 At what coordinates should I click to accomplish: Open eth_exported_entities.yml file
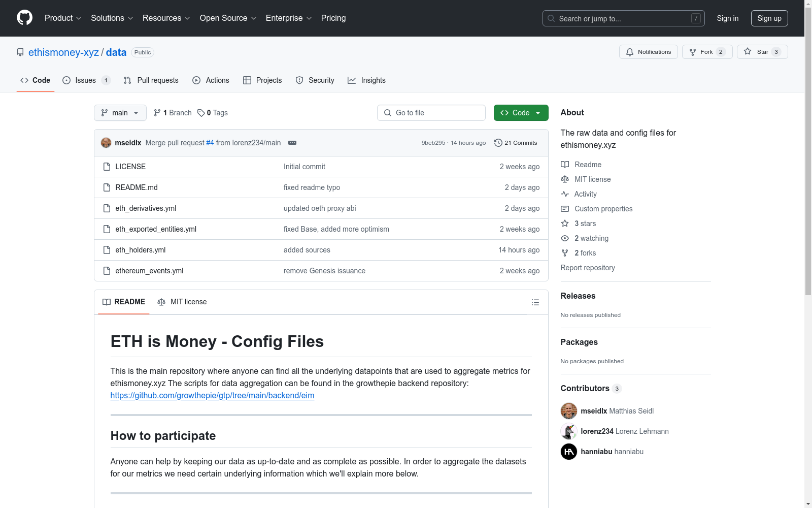[156, 229]
